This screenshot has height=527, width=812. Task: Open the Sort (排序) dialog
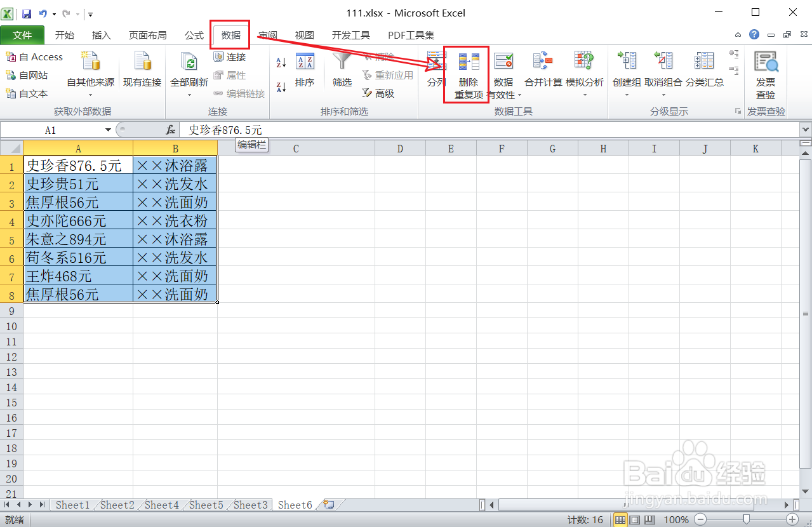click(x=305, y=70)
